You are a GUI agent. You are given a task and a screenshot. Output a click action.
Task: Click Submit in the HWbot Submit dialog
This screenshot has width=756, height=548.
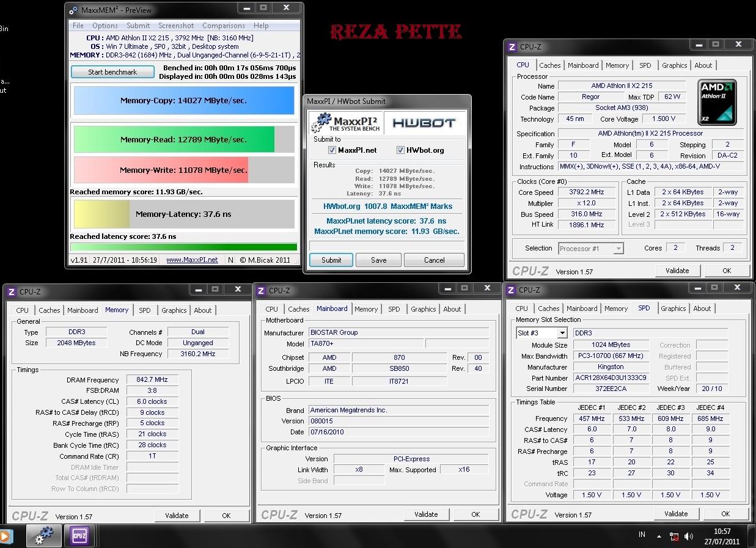coord(331,260)
